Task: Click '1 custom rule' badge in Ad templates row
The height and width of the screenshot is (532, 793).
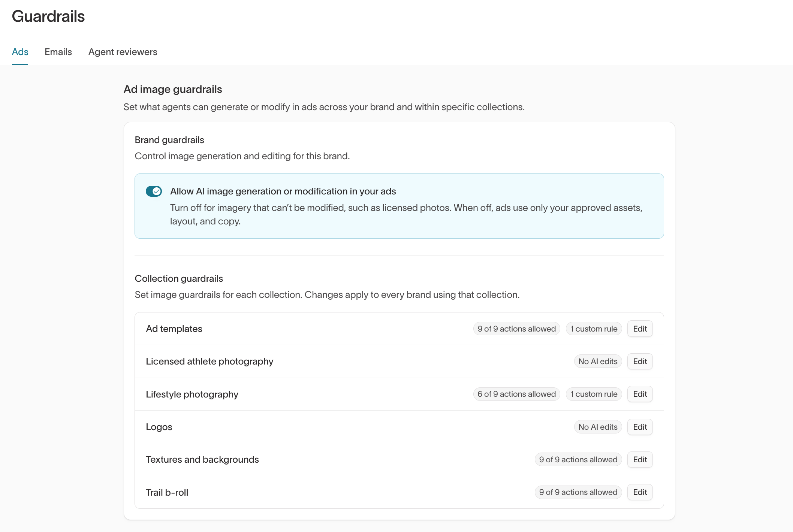Action: coord(594,329)
